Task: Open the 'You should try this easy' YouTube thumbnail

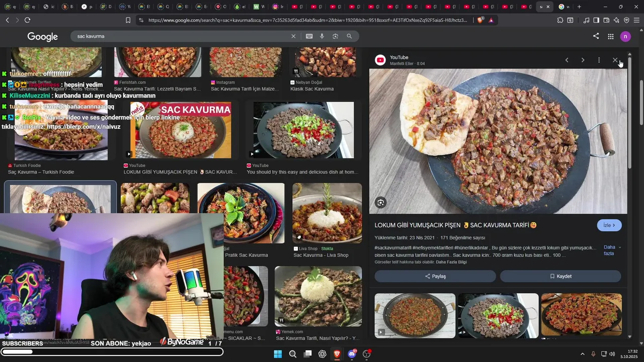Action: pos(303,131)
